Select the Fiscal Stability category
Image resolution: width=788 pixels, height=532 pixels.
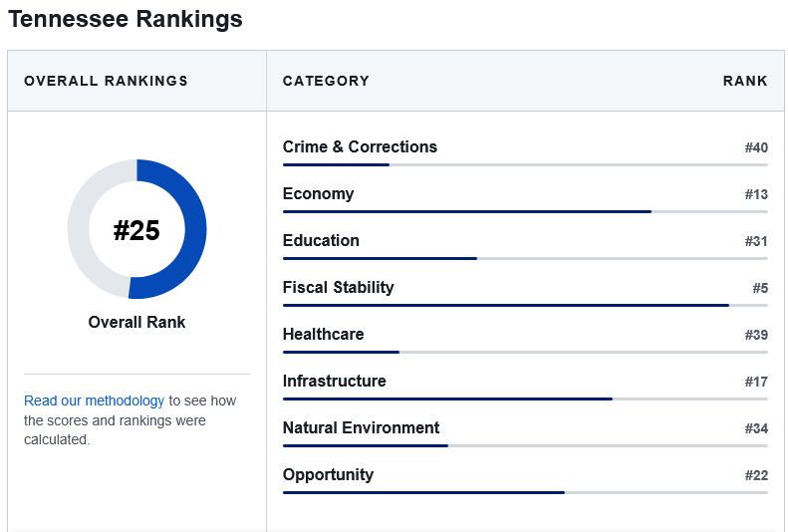coord(339,287)
